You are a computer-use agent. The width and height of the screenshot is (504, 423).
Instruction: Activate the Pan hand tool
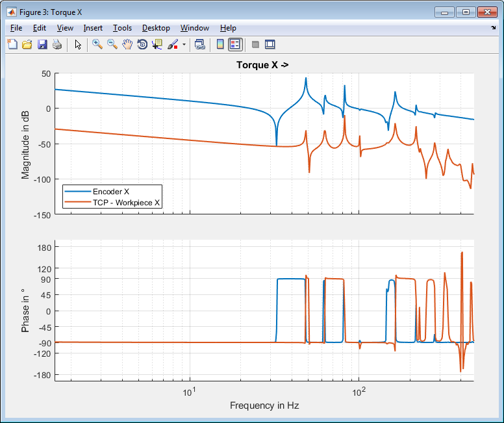coord(127,44)
